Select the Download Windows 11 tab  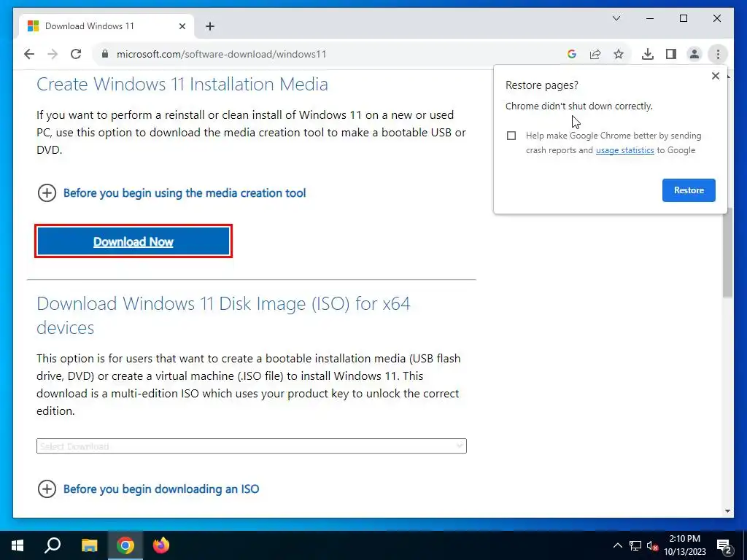tap(107, 26)
